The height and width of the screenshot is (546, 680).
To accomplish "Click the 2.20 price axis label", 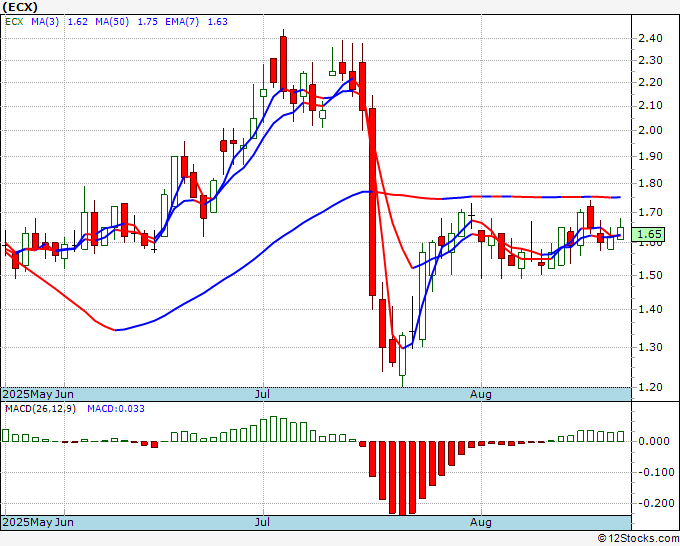I will 651,82.
